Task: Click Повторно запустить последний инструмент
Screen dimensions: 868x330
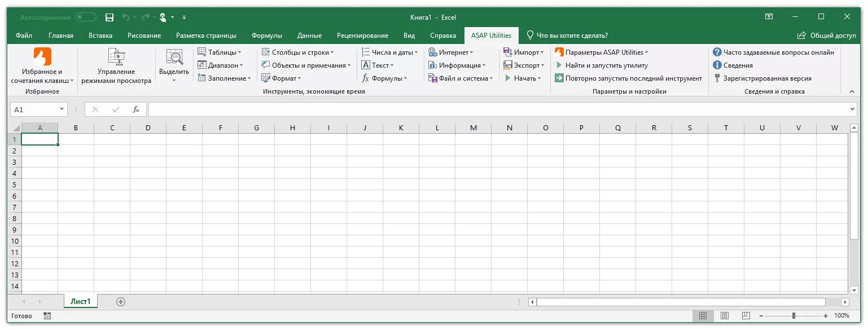Action: click(x=629, y=78)
